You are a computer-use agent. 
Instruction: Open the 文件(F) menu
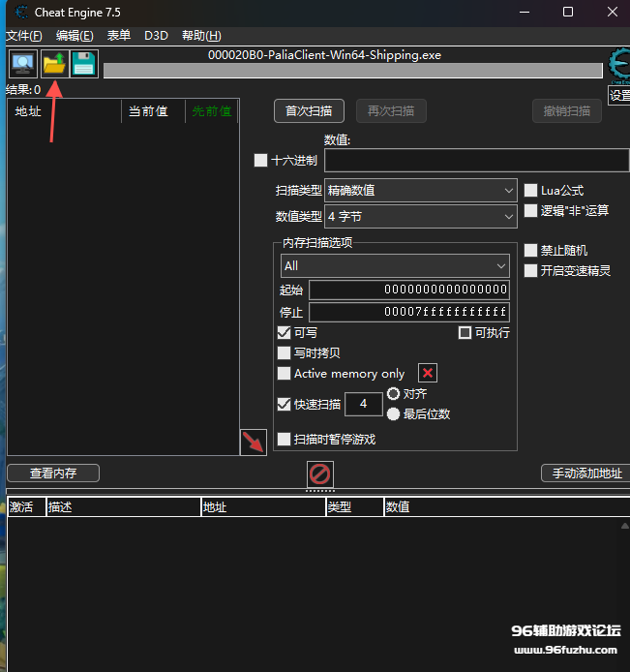tap(24, 36)
